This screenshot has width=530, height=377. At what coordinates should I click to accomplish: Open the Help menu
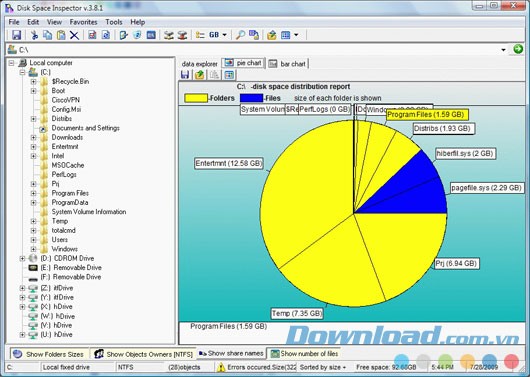(138, 22)
